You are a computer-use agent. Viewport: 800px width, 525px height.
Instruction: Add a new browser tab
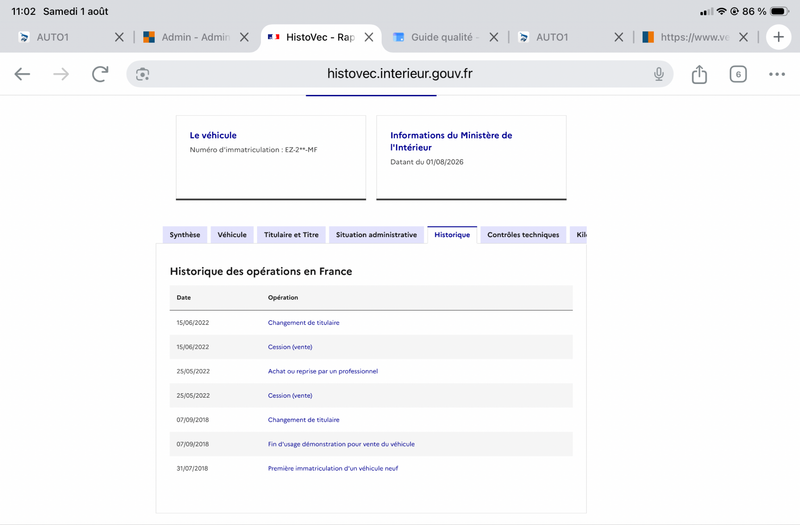click(778, 37)
